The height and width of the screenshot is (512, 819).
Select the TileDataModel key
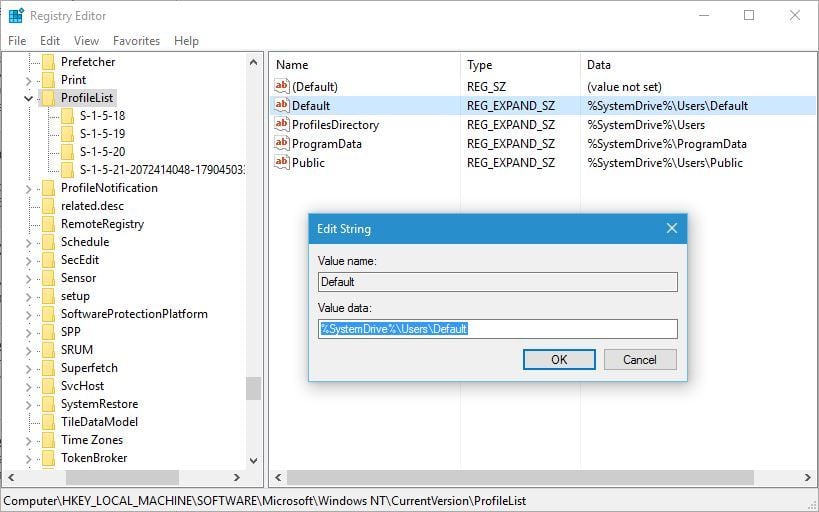pos(99,422)
